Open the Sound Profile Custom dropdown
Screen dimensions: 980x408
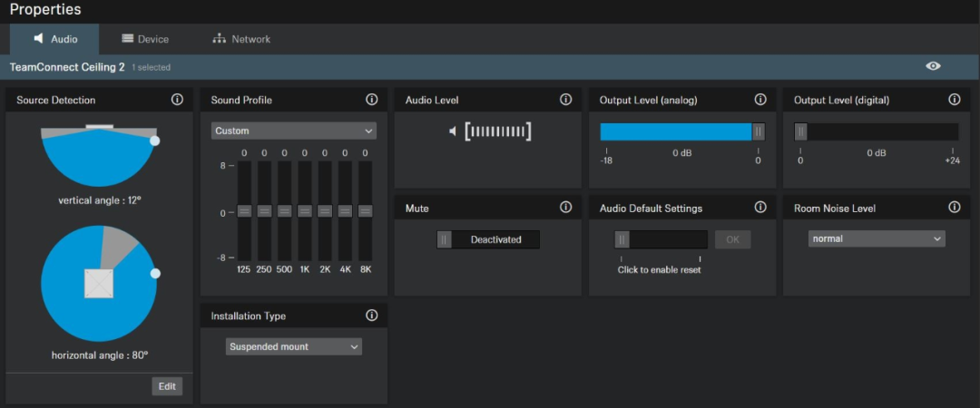(x=294, y=131)
